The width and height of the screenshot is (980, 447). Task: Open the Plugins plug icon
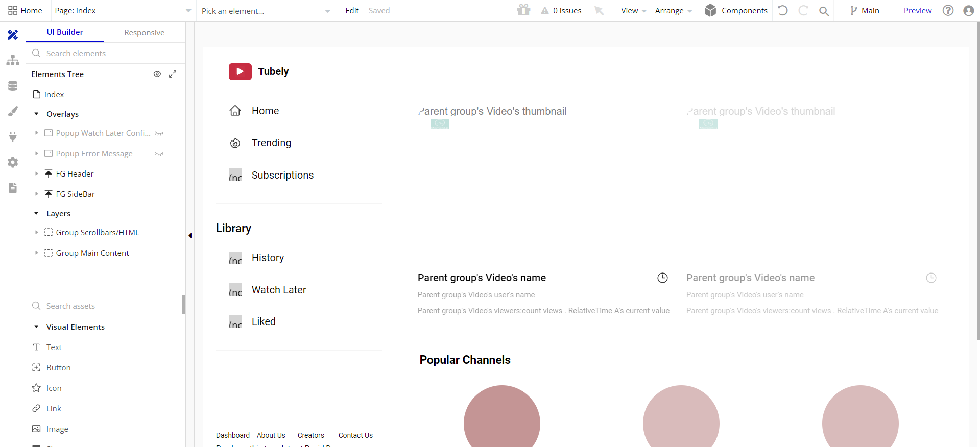(13, 136)
